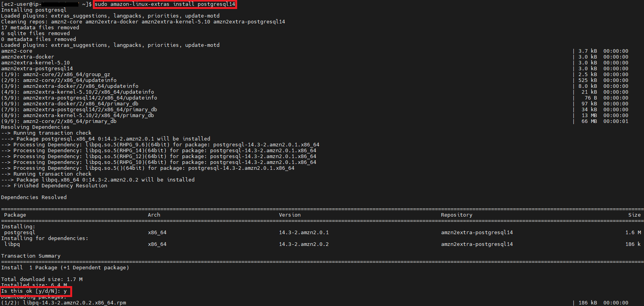Viewport: 644px width, 306px height.
Task: Click 'Install 1 Package (+1 Dependent package)' line
Action: coord(65,268)
